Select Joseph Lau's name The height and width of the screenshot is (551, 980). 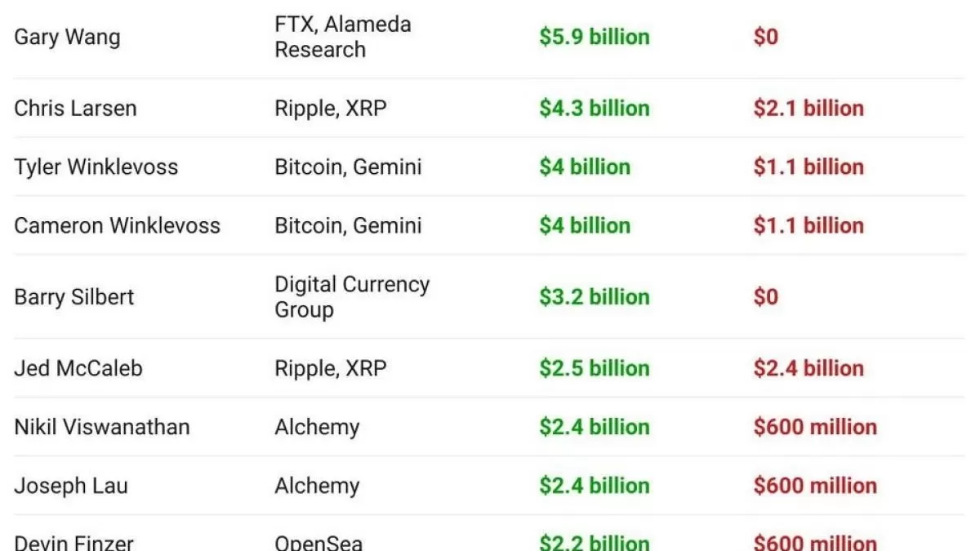tap(71, 486)
